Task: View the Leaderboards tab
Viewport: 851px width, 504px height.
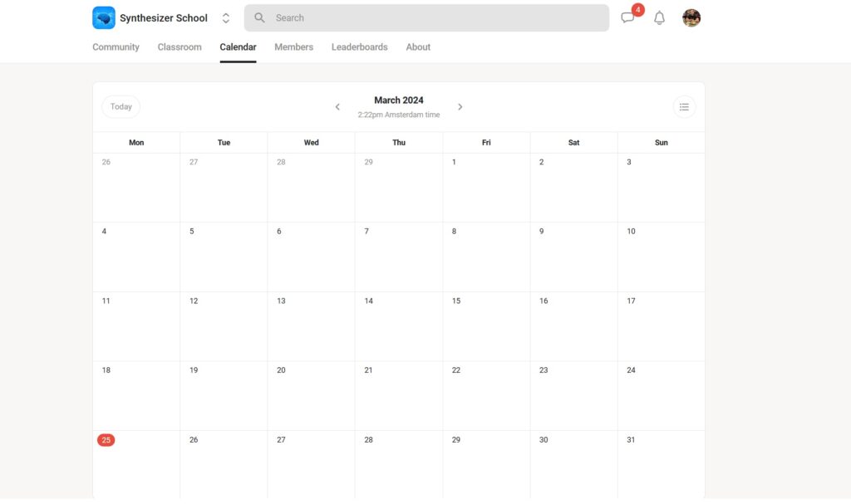Action: click(359, 47)
